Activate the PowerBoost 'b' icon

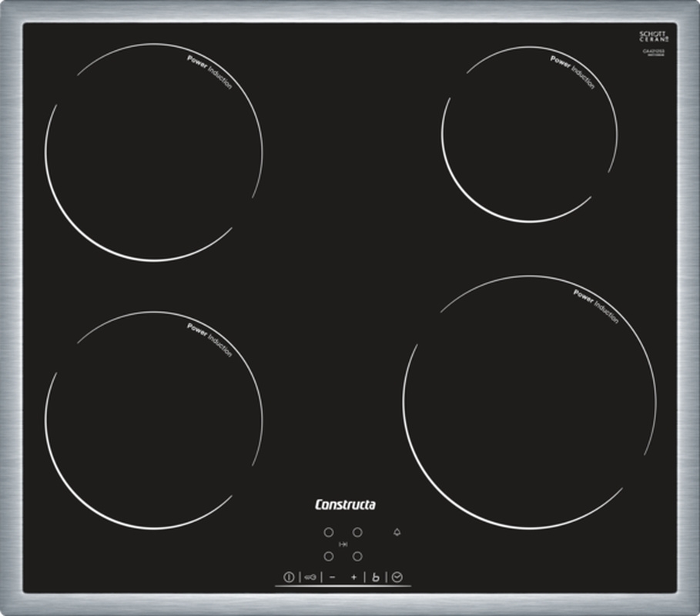[x=376, y=576]
